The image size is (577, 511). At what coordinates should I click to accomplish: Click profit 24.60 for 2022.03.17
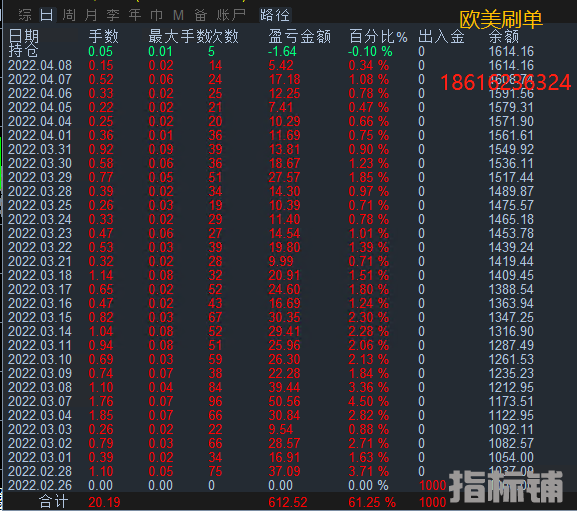point(284,289)
